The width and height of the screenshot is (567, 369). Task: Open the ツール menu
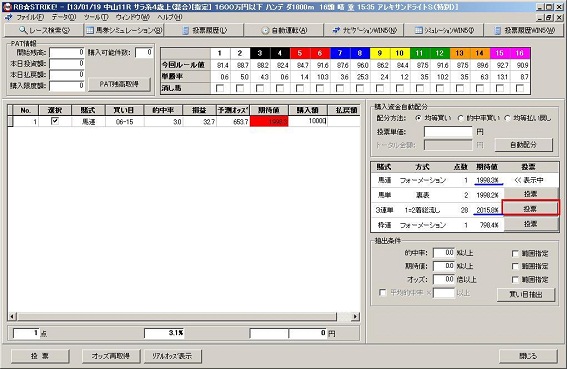96,17
